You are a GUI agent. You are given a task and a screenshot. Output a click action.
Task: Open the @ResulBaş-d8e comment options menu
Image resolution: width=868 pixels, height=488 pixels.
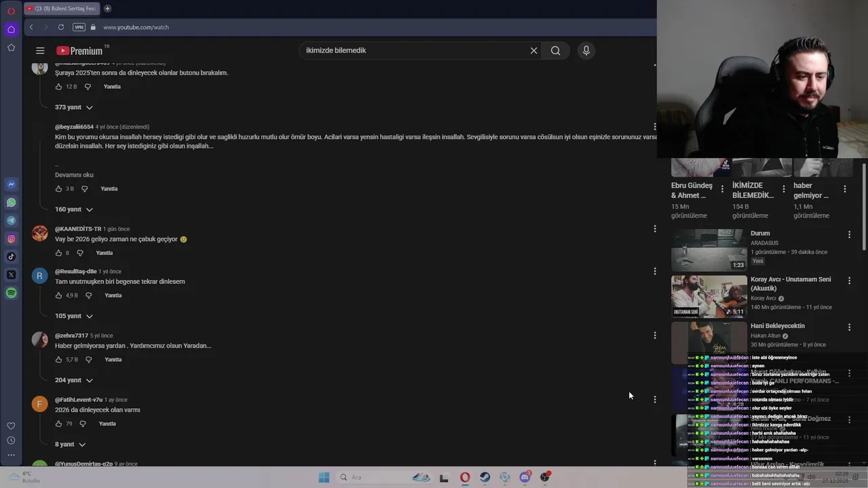click(654, 271)
